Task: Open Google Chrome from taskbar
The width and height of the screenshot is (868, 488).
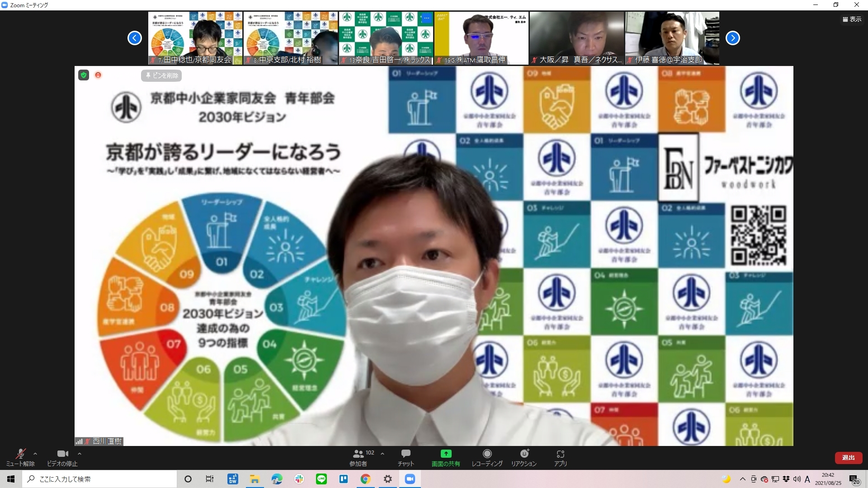Action: (x=366, y=479)
